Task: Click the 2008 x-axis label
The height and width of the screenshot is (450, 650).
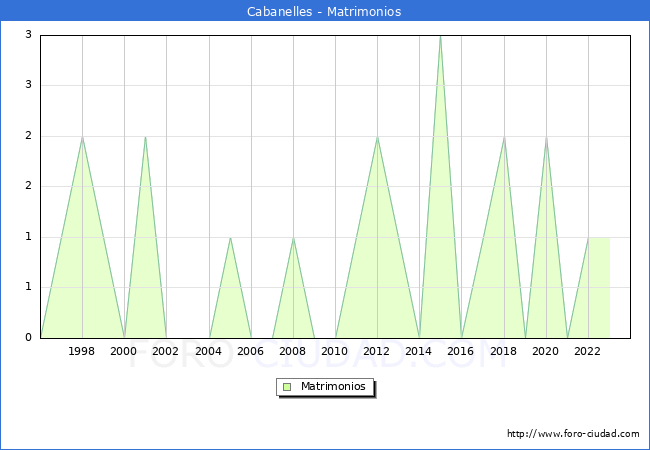Action: click(x=292, y=351)
